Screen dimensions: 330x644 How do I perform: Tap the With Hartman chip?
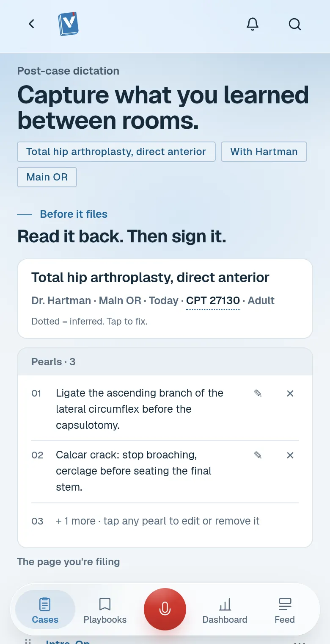click(x=264, y=152)
